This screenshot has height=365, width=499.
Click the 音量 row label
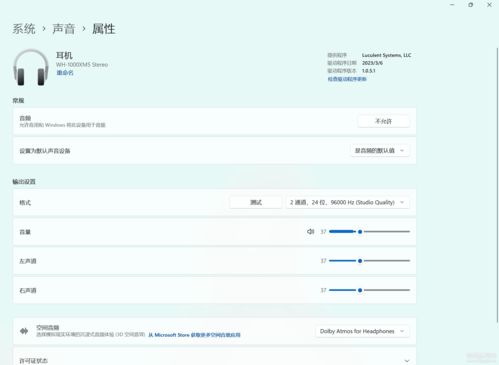point(25,232)
